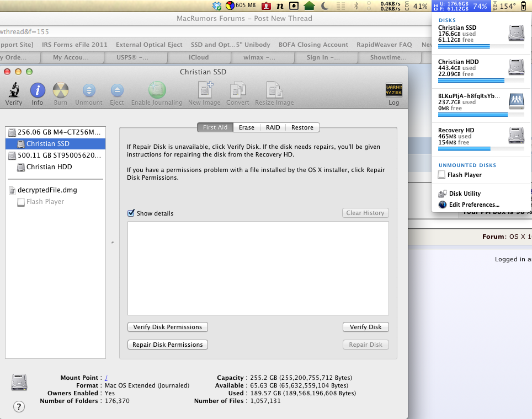Open BOFA Closing Account bookmark

click(x=313, y=45)
